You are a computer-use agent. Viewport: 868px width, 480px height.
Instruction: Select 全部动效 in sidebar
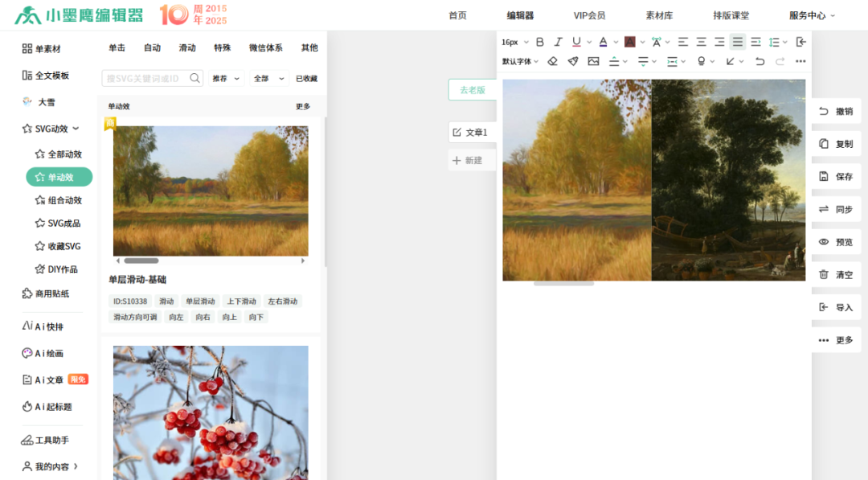point(59,154)
